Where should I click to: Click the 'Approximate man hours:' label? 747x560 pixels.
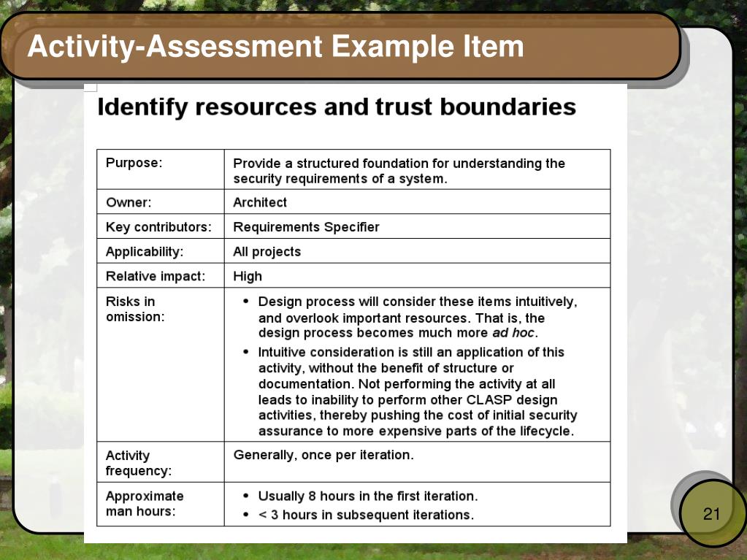coord(145,503)
